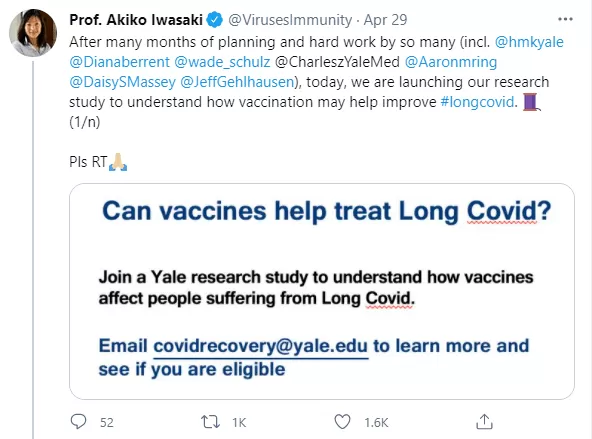Click the purple thread spool emoji
This screenshot has width=592, height=439.
point(531,102)
